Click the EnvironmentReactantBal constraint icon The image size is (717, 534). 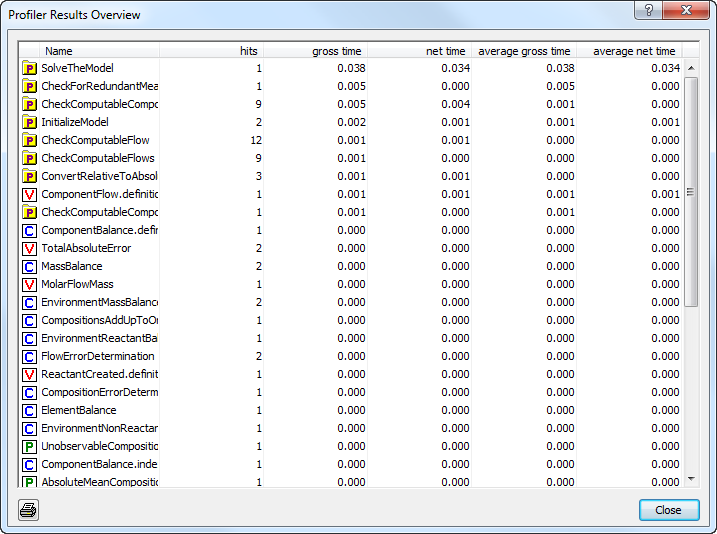point(29,338)
